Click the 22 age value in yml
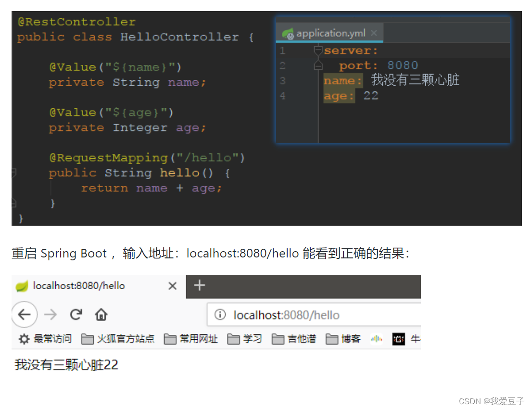Screen dimensions: 532x410 pyautogui.click(x=370, y=96)
